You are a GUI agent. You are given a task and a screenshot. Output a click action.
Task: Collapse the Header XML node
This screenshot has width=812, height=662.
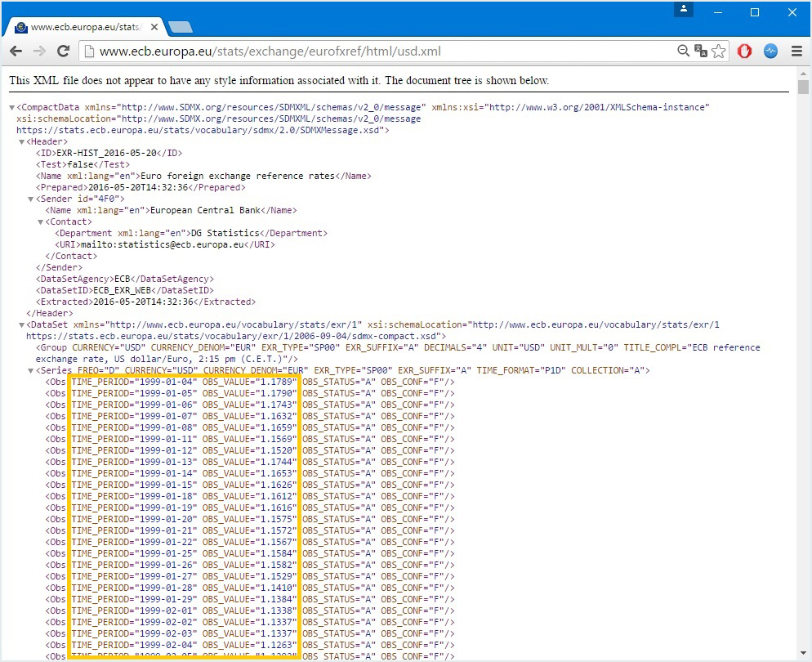tap(22, 142)
